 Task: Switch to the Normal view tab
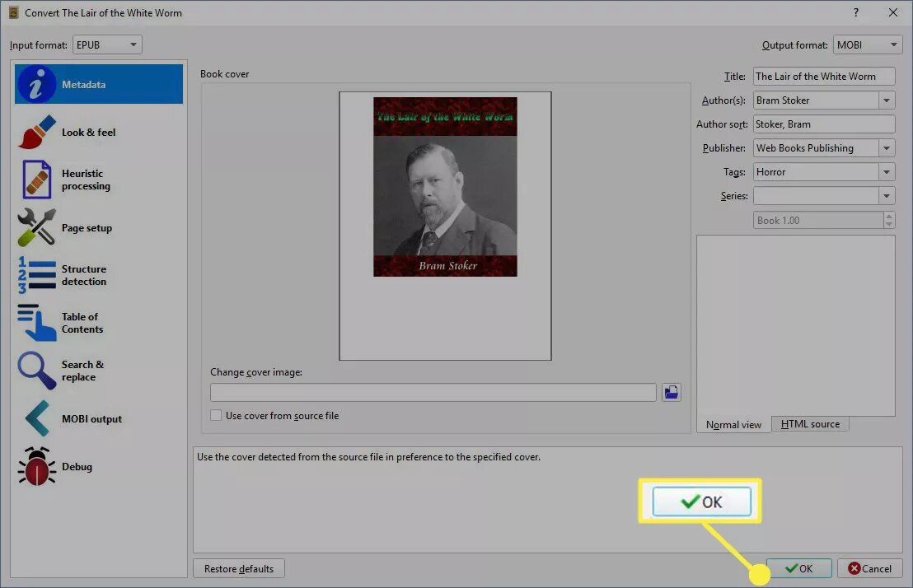tap(733, 425)
